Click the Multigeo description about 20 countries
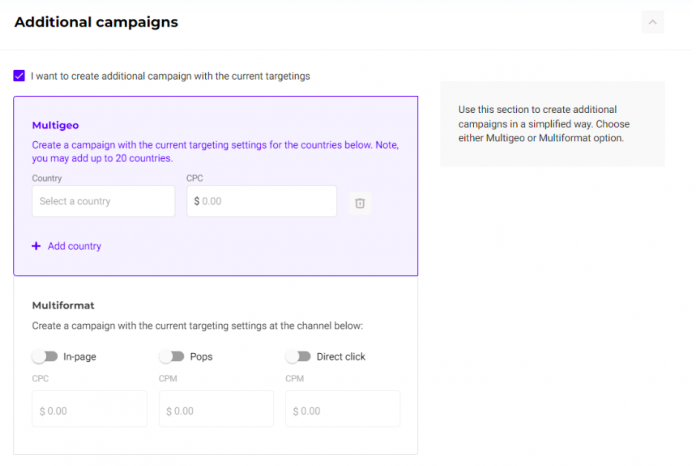696x466 pixels. pos(215,151)
